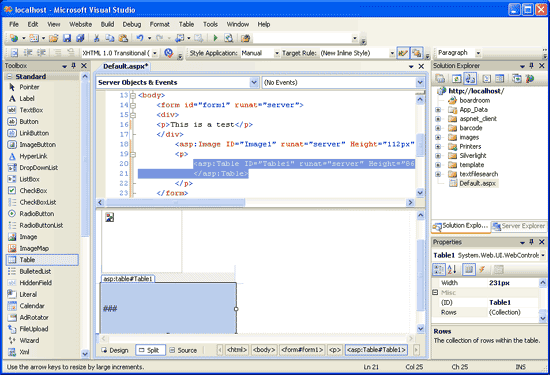Expand the App_Data folder node
The width and height of the screenshot is (550, 375).
[x=438, y=110]
